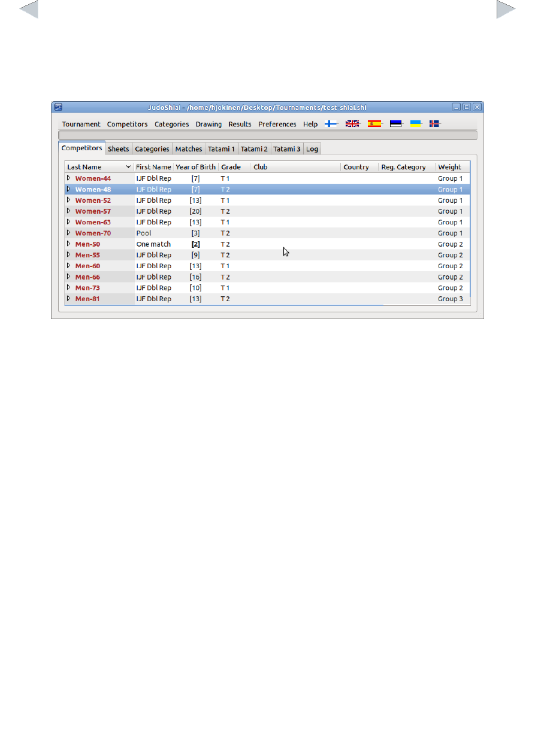Click the Club column header

296,167
